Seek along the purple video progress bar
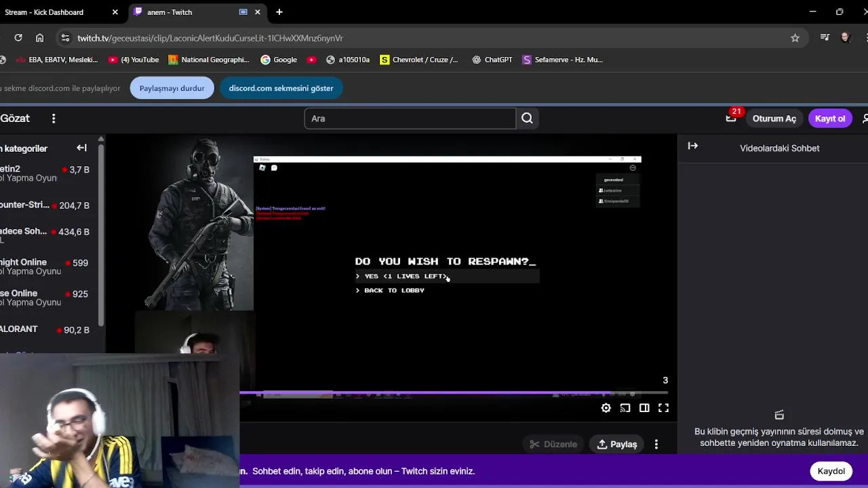Screen dimensions: 868x488 pyautogui.click(x=454, y=392)
